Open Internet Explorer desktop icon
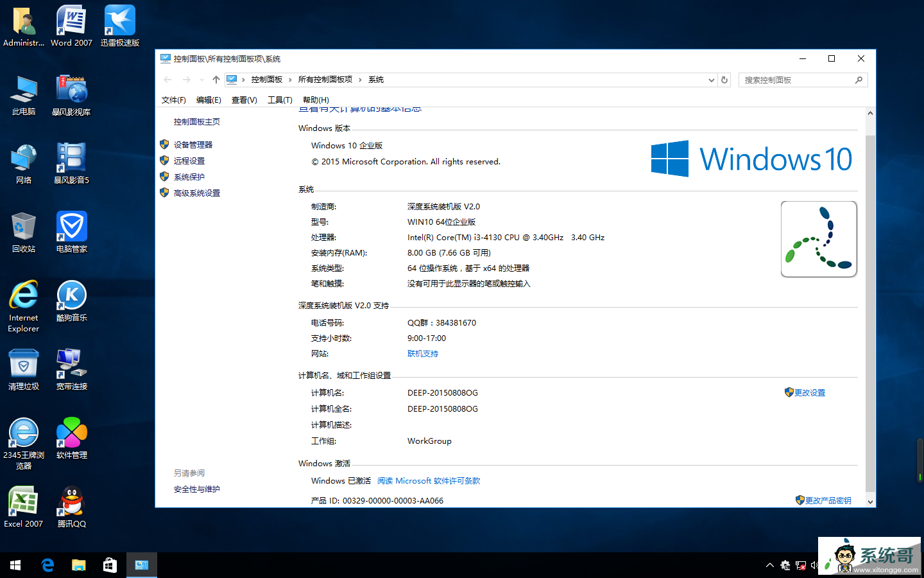This screenshot has width=924, height=578. [x=24, y=306]
